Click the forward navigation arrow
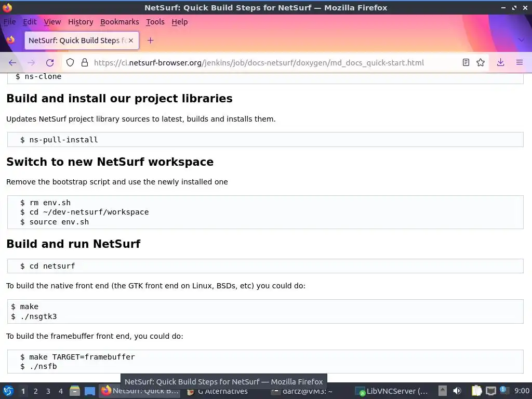 [31, 63]
